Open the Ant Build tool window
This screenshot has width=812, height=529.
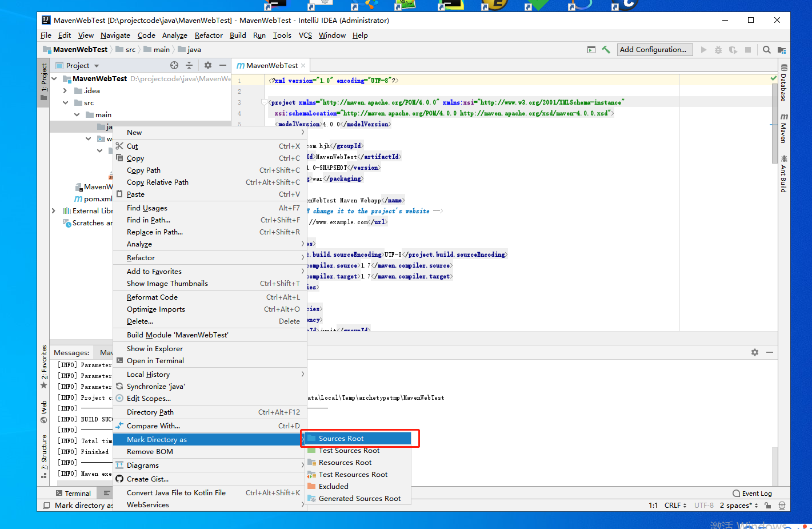pyautogui.click(x=784, y=173)
